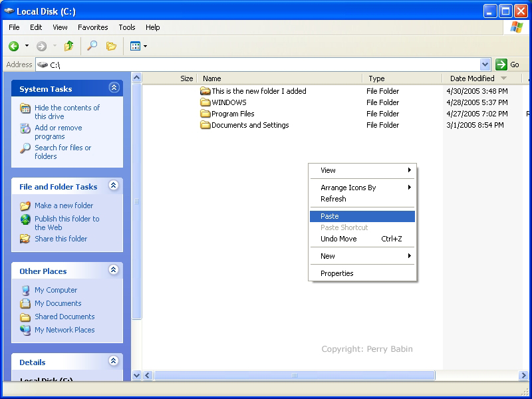Viewport: 532px width, 399px height.
Task: Expand the New submenu
Action: click(362, 256)
